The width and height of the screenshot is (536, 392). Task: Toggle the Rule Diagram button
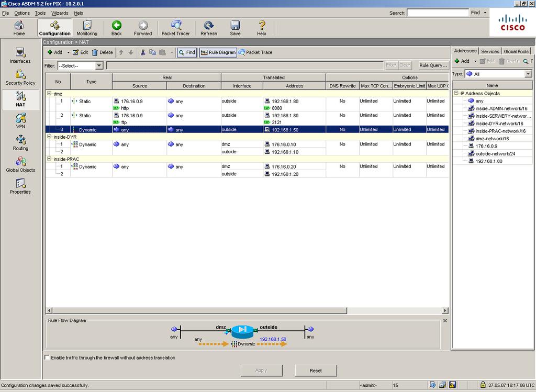pyautogui.click(x=218, y=52)
